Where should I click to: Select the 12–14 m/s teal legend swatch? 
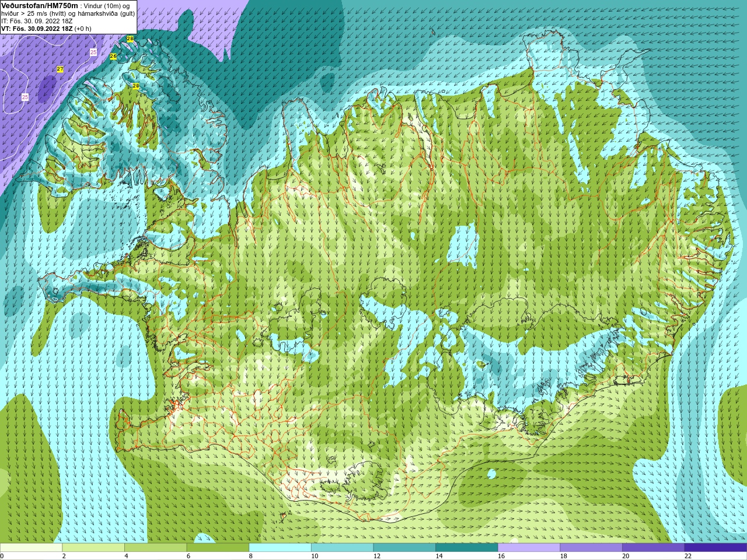click(404, 548)
